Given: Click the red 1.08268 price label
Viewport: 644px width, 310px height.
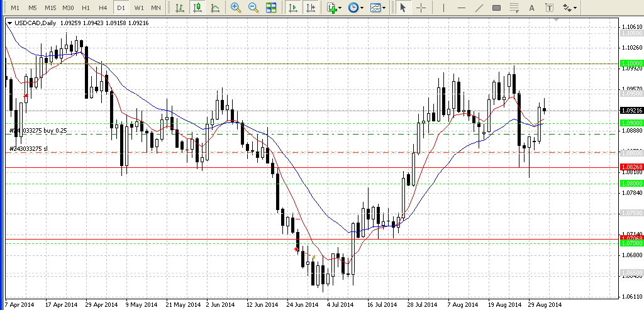Looking at the screenshot, I should (x=631, y=167).
